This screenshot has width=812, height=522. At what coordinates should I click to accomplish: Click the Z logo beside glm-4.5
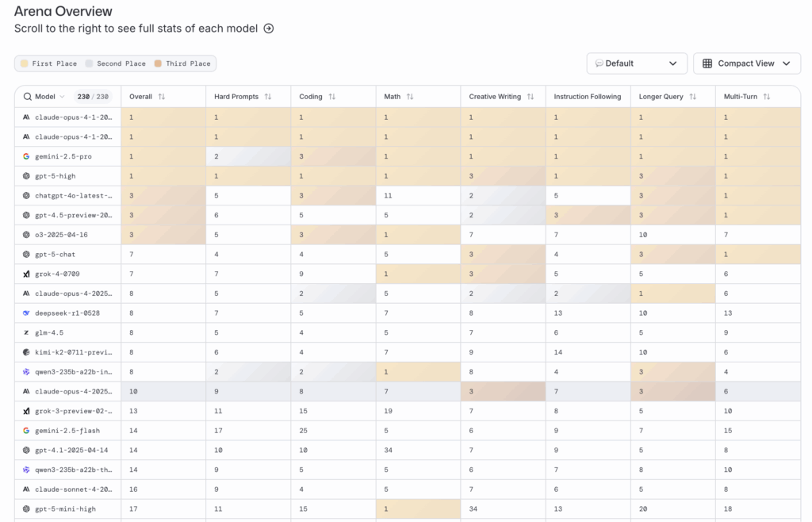[x=26, y=332]
